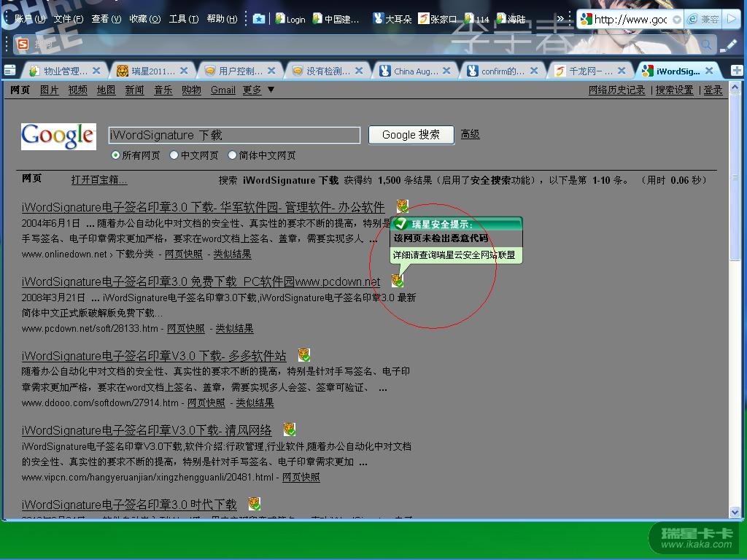
Task: Click the Rising security icon beside the PC软件园 result
Action: (x=398, y=281)
